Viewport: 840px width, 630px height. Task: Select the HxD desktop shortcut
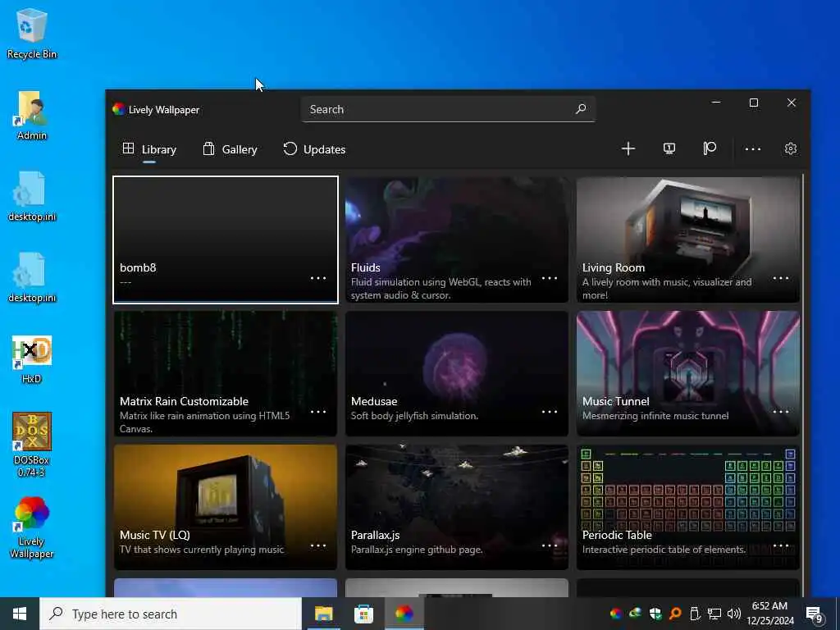pyautogui.click(x=32, y=360)
